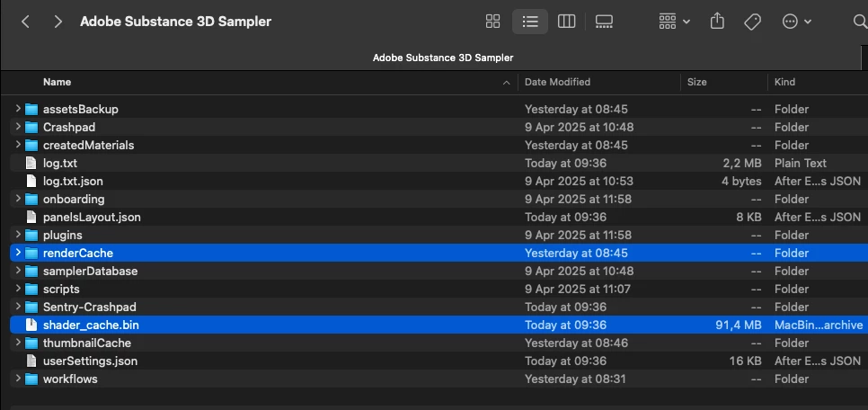Expand the createdMaterials folder
The height and width of the screenshot is (410, 868).
[18, 145]
